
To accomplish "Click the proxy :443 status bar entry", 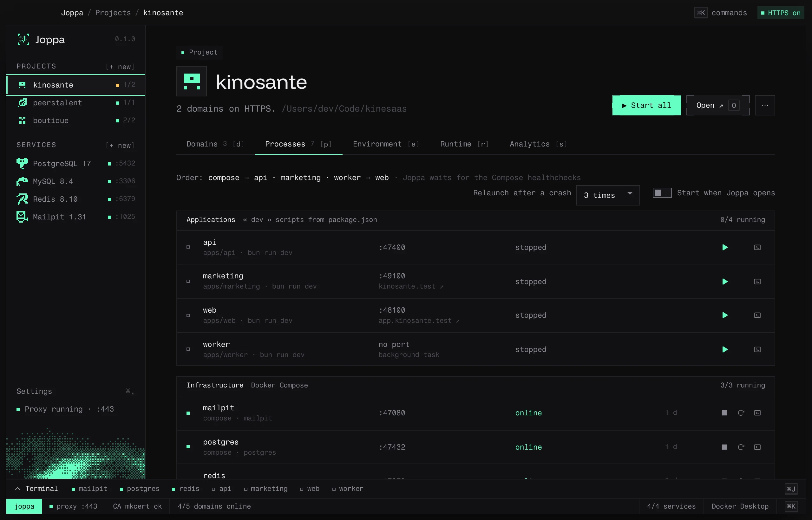I will pyautogui.click(x=73, y=506).
